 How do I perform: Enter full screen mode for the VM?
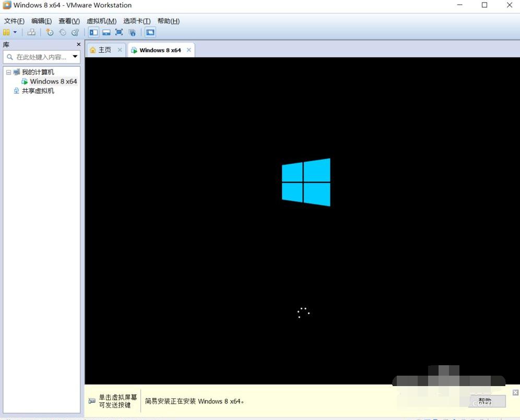pos(119,32)
